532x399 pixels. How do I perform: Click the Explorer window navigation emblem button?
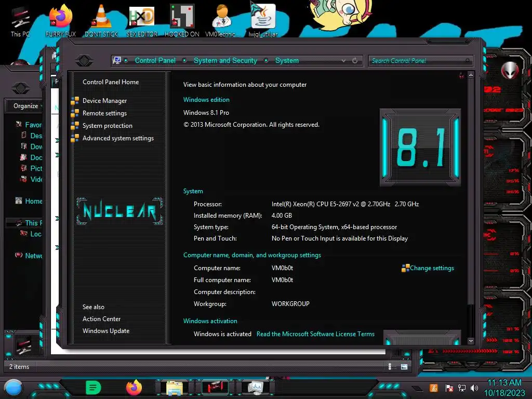tap(21, 88)
